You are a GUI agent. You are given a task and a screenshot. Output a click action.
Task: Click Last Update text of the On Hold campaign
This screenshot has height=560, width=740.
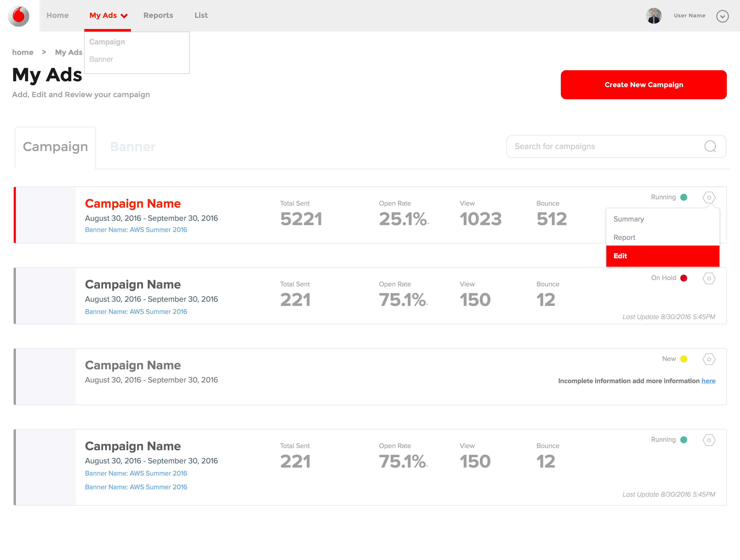(x=669, y=317)
